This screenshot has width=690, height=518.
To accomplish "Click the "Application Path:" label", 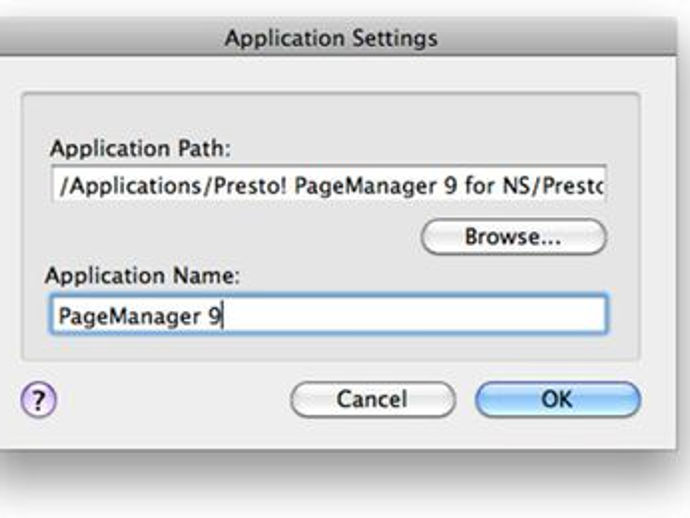I will (x=140, y=149).
